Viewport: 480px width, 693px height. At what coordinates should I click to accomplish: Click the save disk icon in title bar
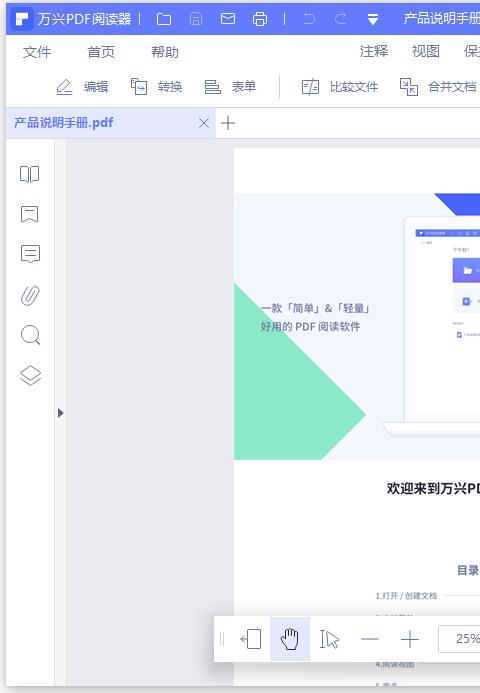pos(196,19)
